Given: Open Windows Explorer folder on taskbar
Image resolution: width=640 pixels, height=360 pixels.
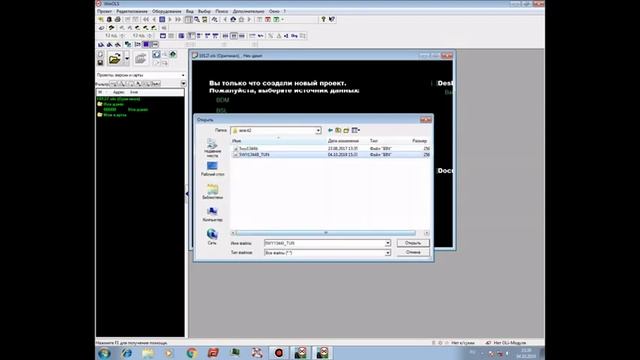Looking at the screenshot, I should pyautogui.click(x=148, y=353).
